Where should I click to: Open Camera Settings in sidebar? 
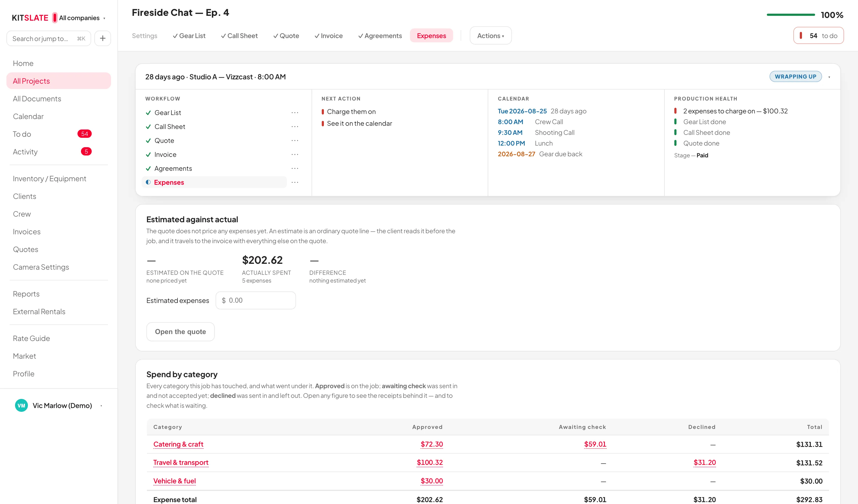[41, 267]
